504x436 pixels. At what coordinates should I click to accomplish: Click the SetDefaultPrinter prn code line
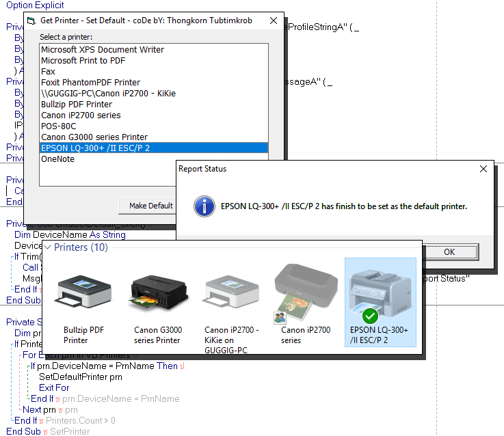(x=81, y=377)
